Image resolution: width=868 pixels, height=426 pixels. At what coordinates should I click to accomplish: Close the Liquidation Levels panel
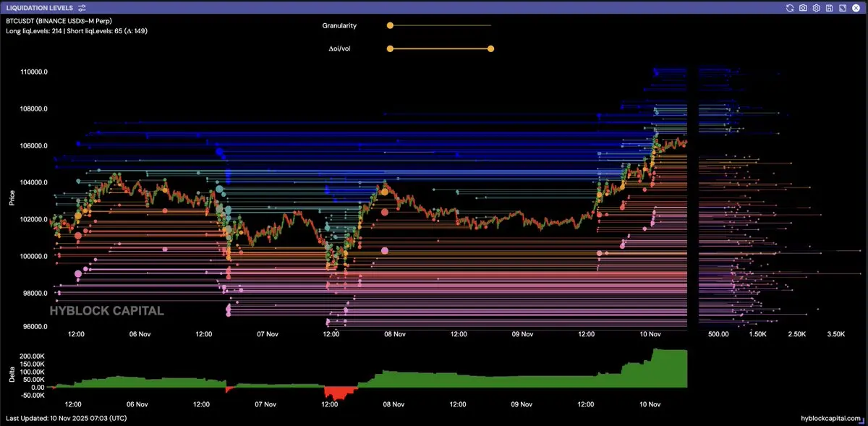(854, 8)
